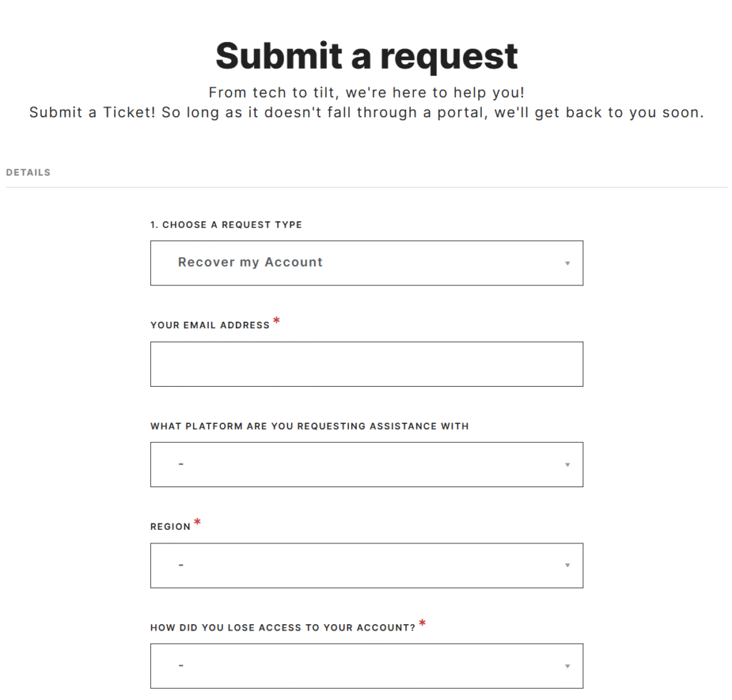Click the 'From tech to tilt' subtitle text
The image size is (732, 700).
[366, 93]
